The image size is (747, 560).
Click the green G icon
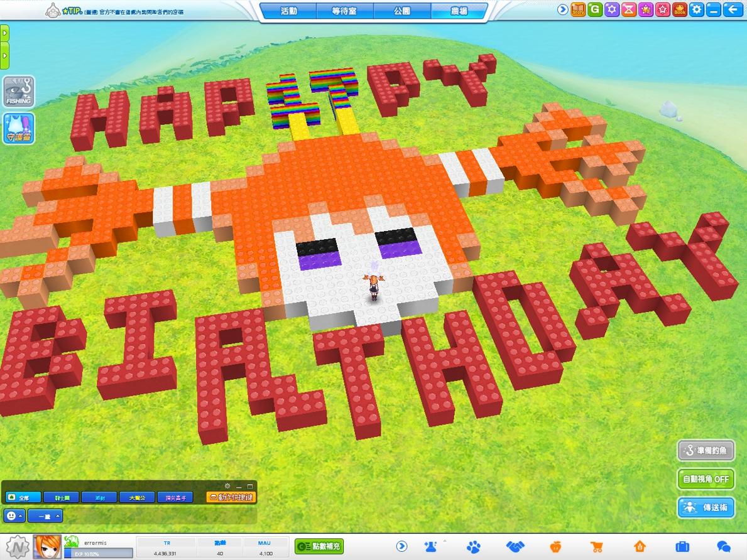tap(594, 10)
